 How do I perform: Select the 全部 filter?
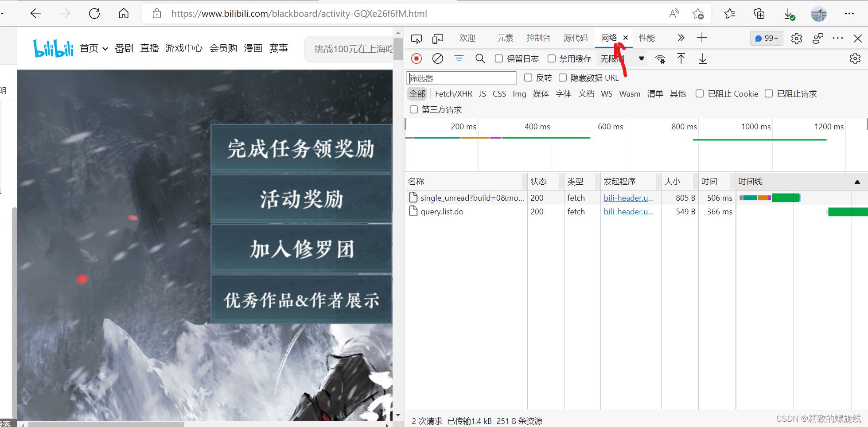(417, 93)
